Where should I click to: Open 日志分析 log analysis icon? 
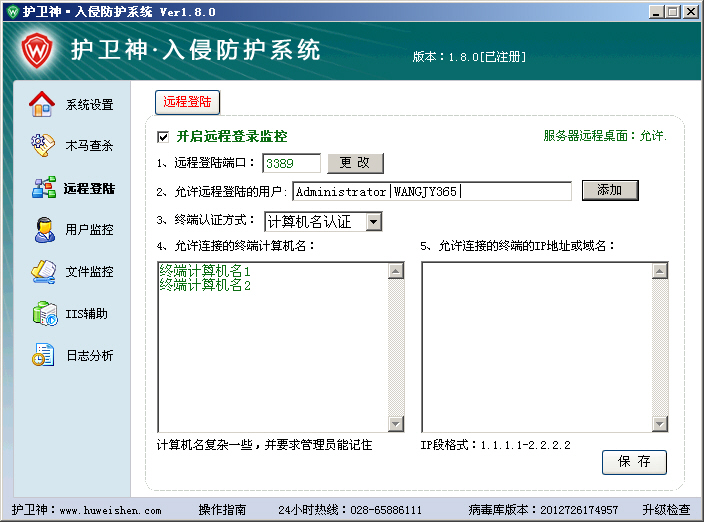pos(42,355)
